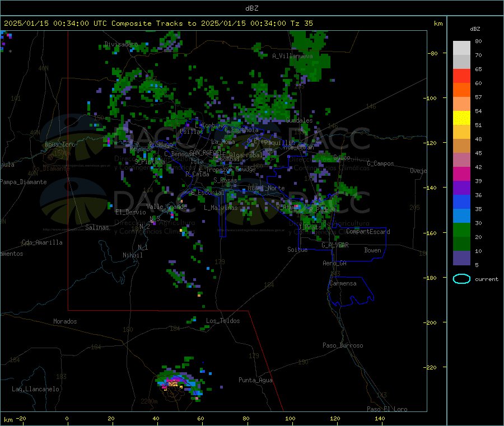This screenshot has width=504, height=426.
Task: Click the 'current' legend label
Action: tap(487, 279)
